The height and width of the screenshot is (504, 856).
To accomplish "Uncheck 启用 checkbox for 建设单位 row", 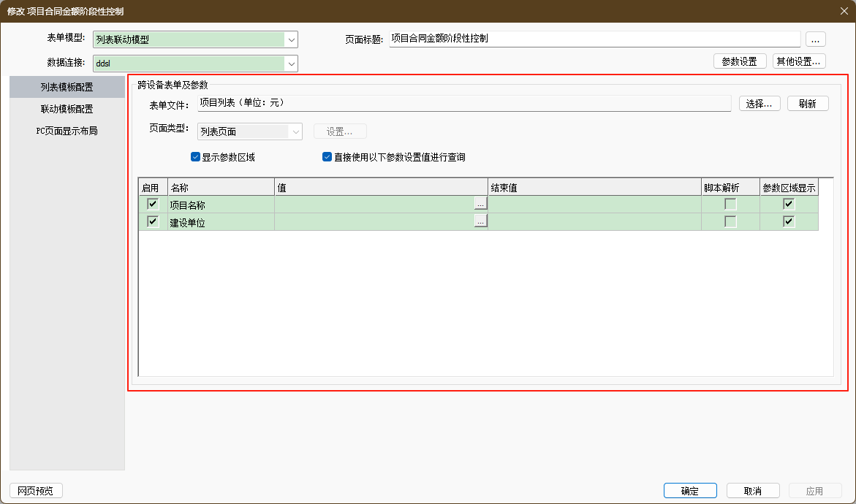I will click(153, 222).
